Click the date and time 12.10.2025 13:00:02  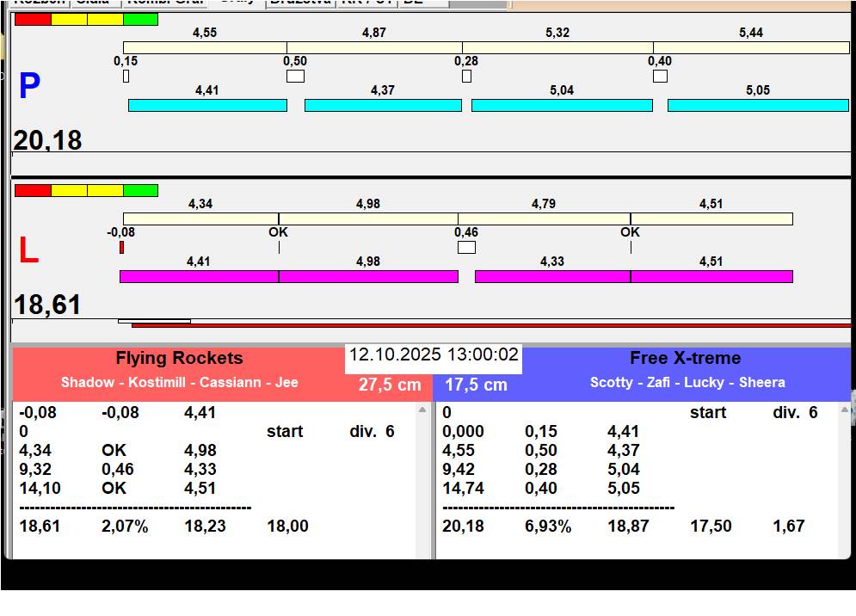point(434,354)
